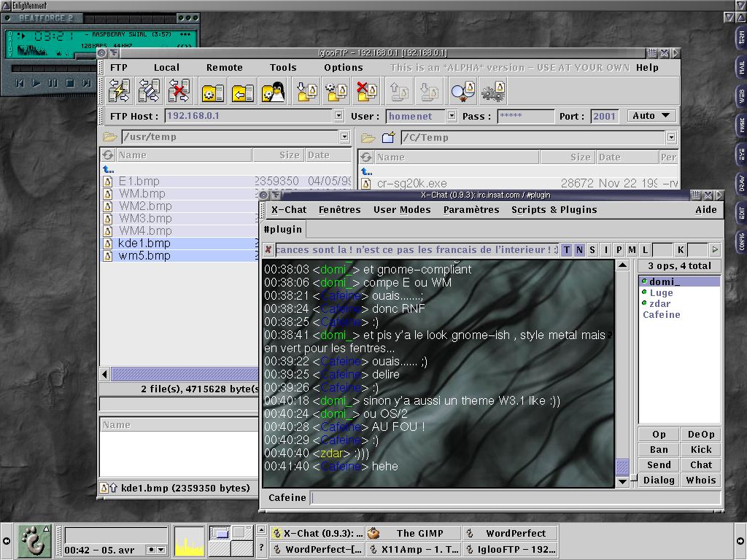Click the Stop button in Beatforge player
747x560 pixels.
click(x=69, y=83)
